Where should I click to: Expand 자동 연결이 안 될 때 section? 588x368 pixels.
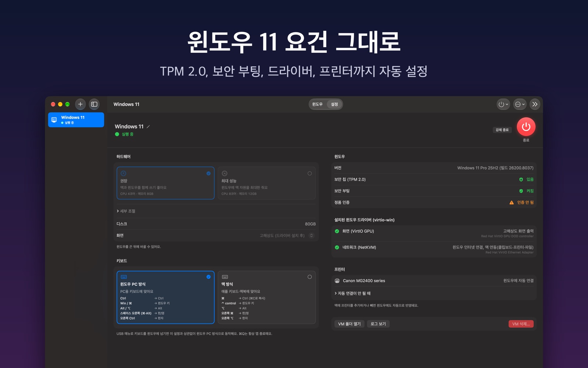[x=352, y=293]
